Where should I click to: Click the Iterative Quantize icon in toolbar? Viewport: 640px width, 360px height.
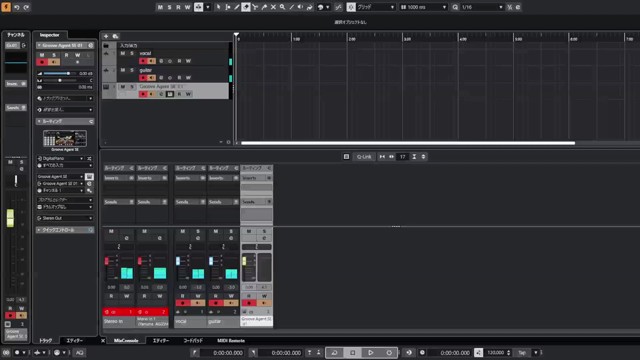click(509, 7)
